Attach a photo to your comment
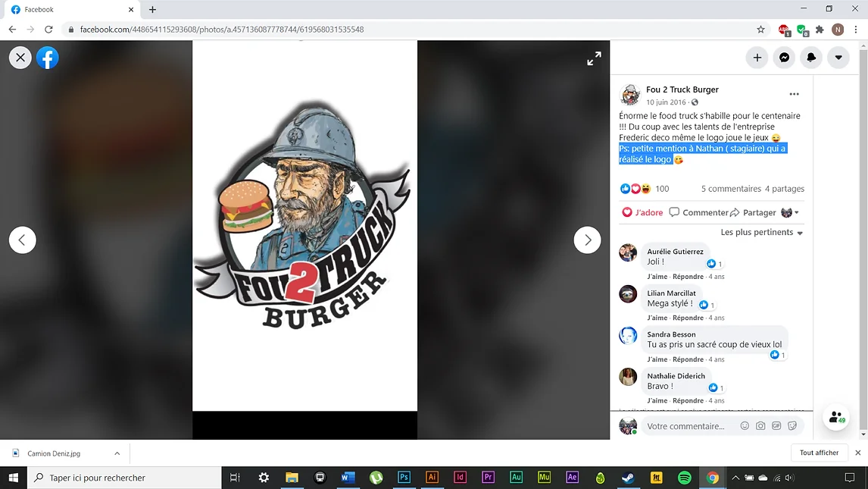This screenshot has width=868, height=489. point(760,426)
